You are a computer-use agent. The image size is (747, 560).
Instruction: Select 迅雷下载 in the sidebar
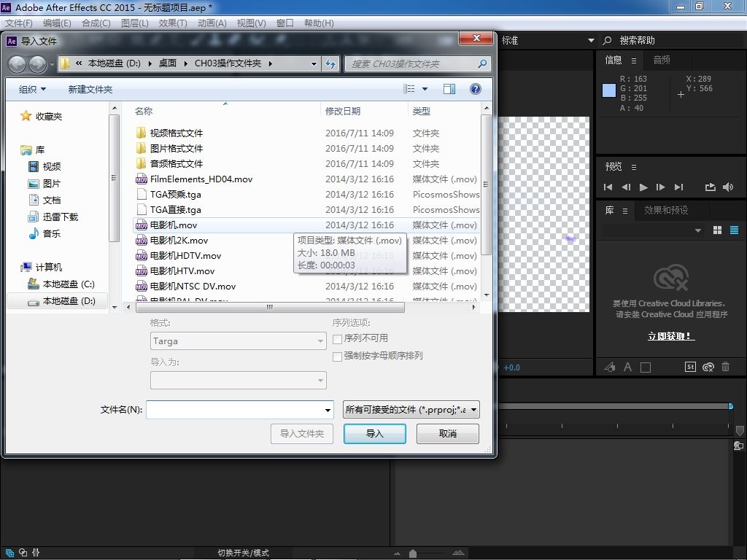[x=60, y=217]
